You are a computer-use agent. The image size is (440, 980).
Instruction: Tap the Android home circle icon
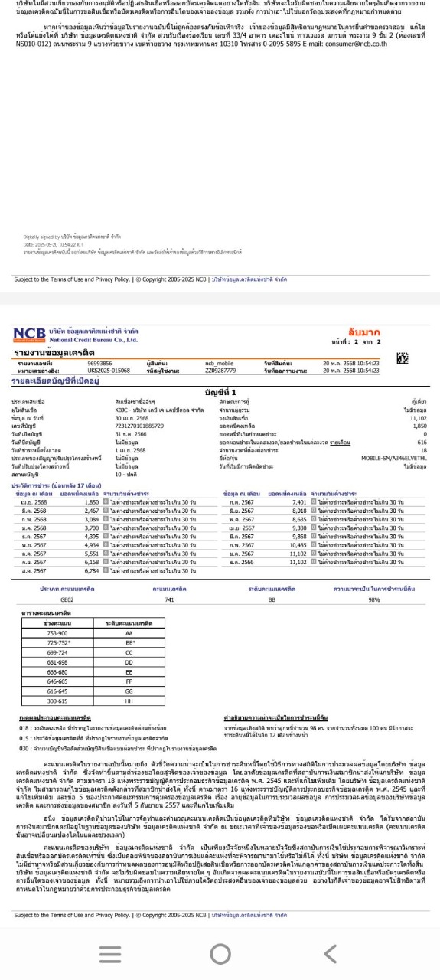tap(220, 953)
